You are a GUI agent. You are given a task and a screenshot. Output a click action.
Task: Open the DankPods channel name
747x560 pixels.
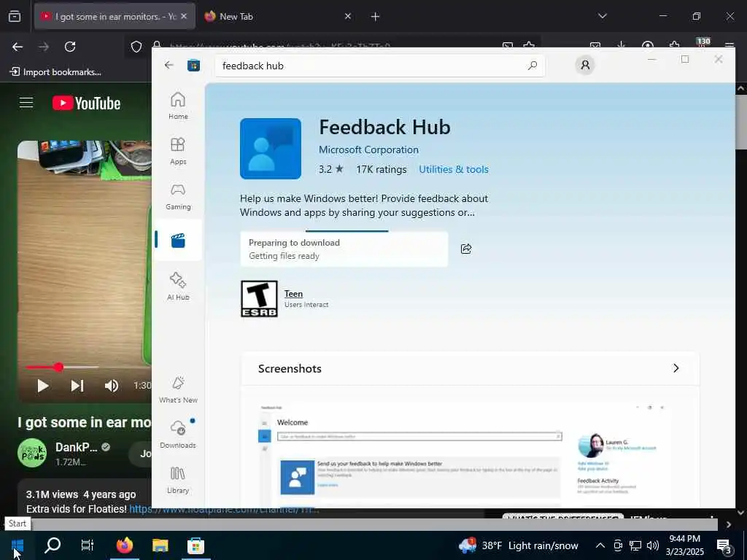tap(76, 447)
